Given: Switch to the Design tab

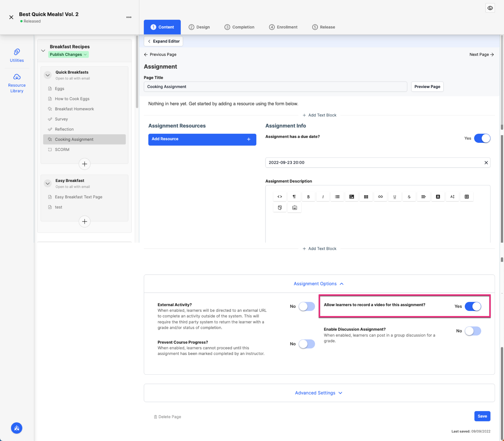Looking at the screenshot, I should [199, 27].
